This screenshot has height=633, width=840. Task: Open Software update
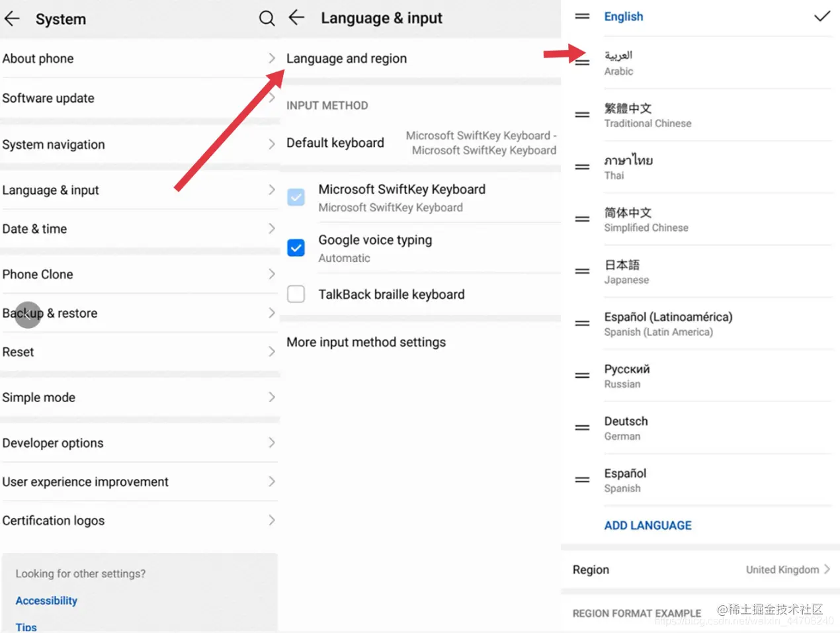(x=140, y=98)
